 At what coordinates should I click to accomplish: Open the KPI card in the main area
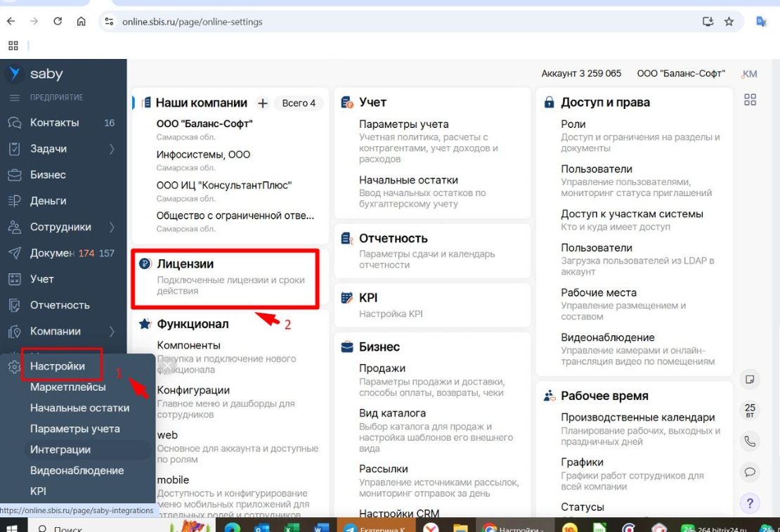point(431,304)
